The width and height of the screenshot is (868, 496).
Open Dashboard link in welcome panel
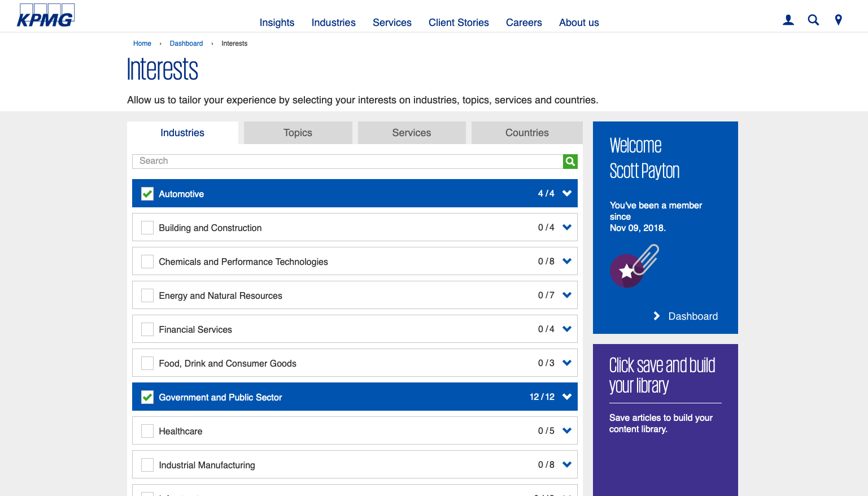coord(693,316)
